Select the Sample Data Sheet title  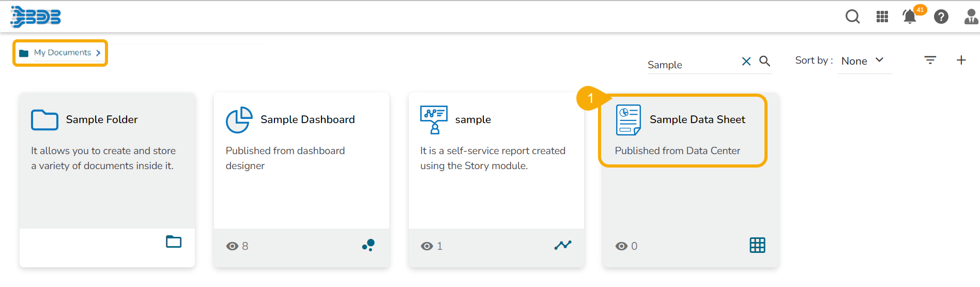point(697,119)
